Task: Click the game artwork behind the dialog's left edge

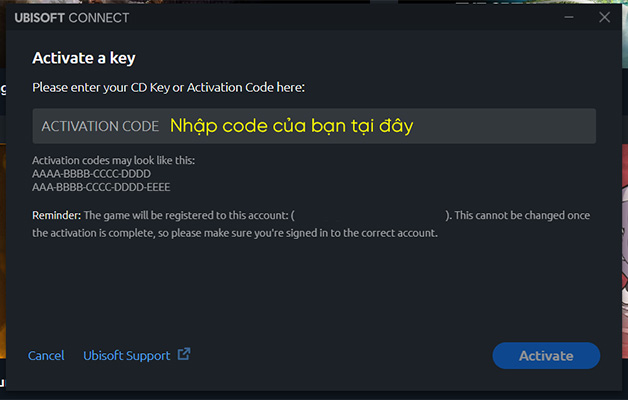Action: coord(3,250)
